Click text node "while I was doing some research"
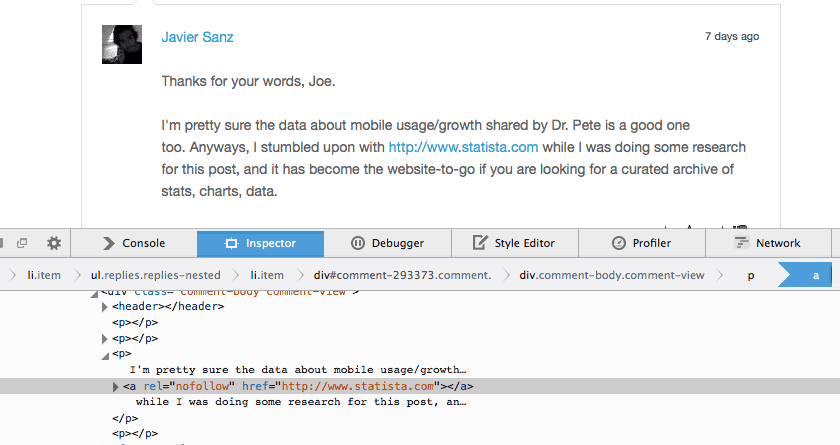 (301, 402)
